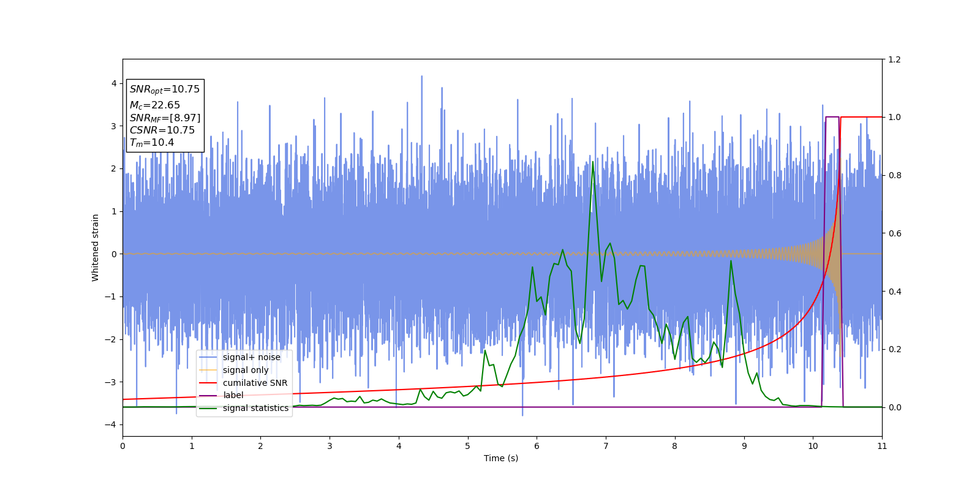Click the purple label pulse top near 10.3 s
Screen dimensions: 980x490
832,117
